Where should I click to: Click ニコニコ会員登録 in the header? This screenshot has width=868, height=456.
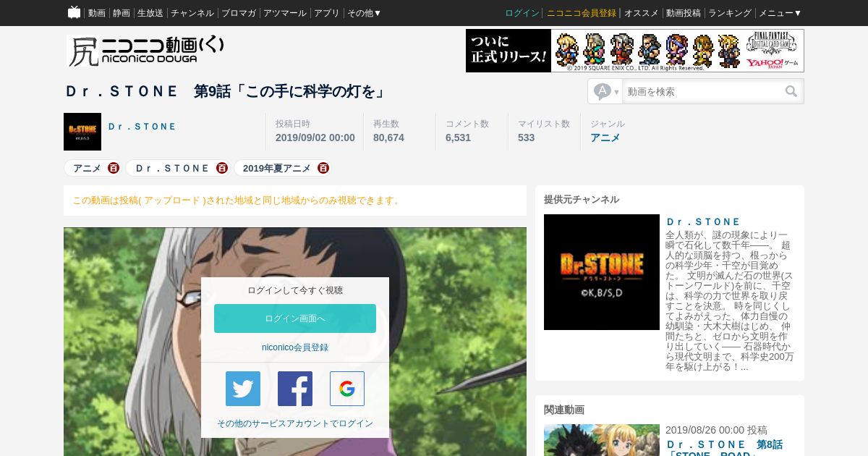coord(582,13)
